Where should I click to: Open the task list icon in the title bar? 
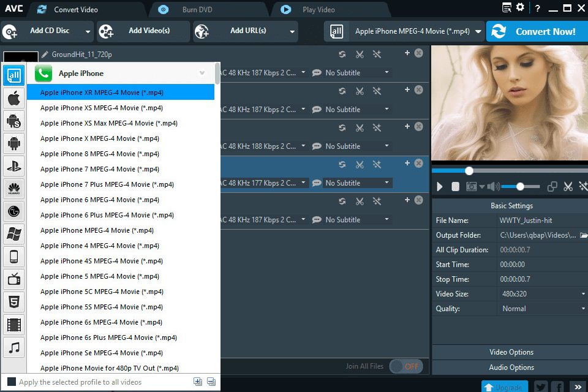pos(507,7)
